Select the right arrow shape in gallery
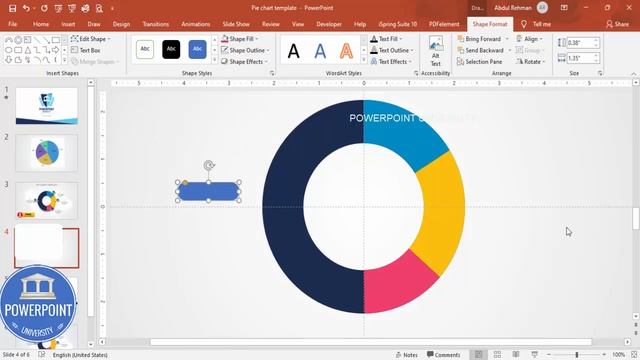Screen dimensions: 640x360 click(56, 50)
